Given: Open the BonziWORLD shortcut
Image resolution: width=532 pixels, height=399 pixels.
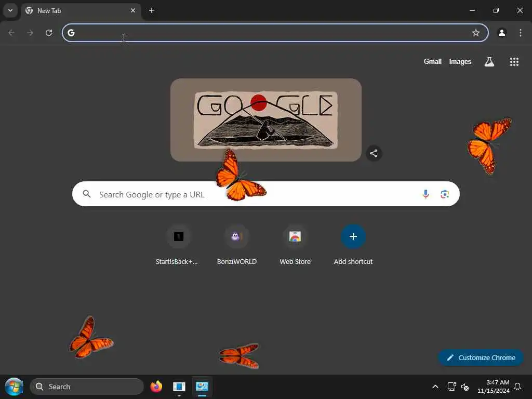Looking at the screenshot, I should 237,245.
